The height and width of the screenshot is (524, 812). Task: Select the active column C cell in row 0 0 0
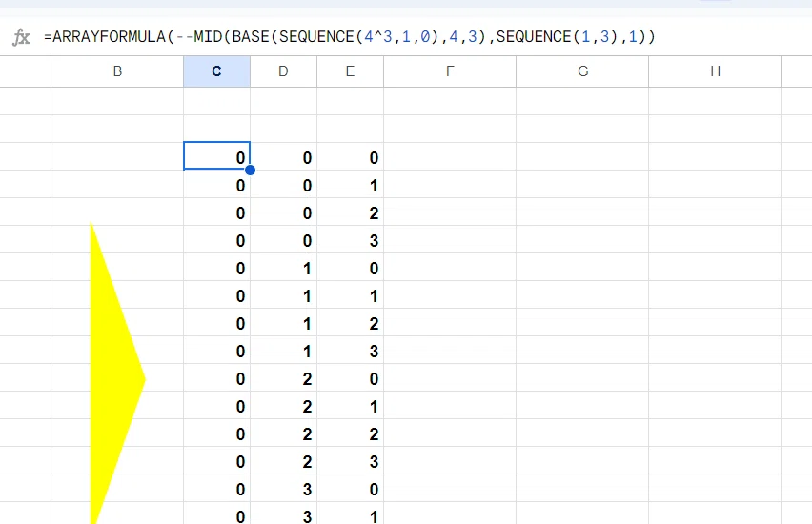(217, 156)
